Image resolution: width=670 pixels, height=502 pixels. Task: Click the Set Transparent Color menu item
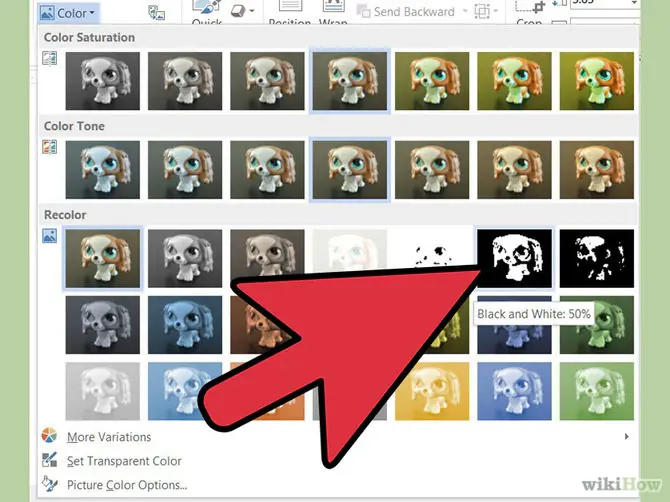point(124,461)
